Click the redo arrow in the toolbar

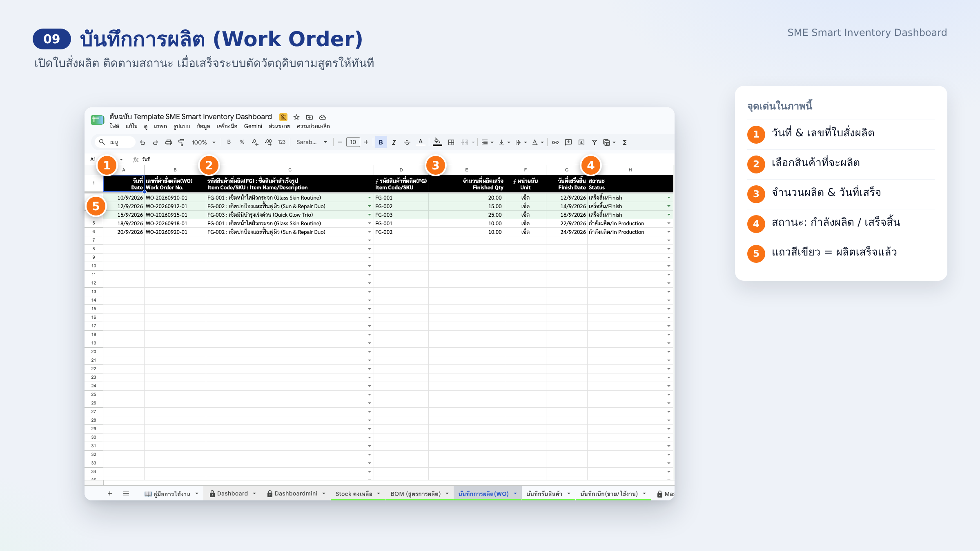(156, 142)
